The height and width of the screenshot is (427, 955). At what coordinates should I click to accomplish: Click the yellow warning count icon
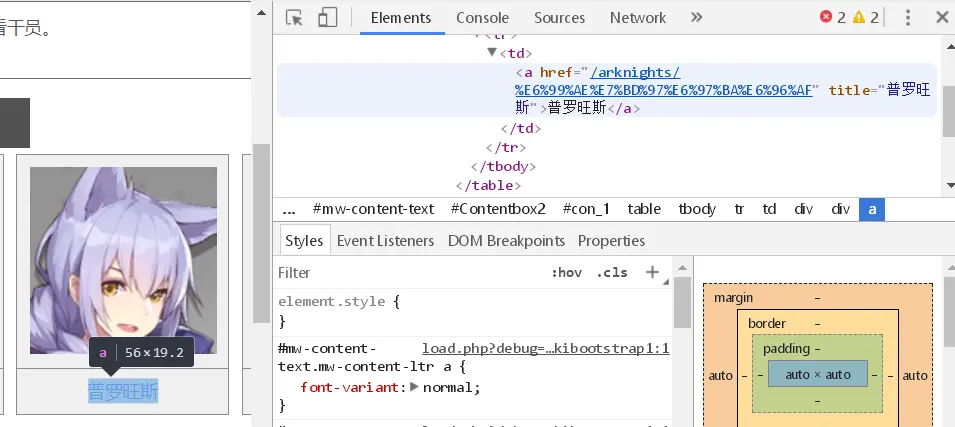[859, 17]
